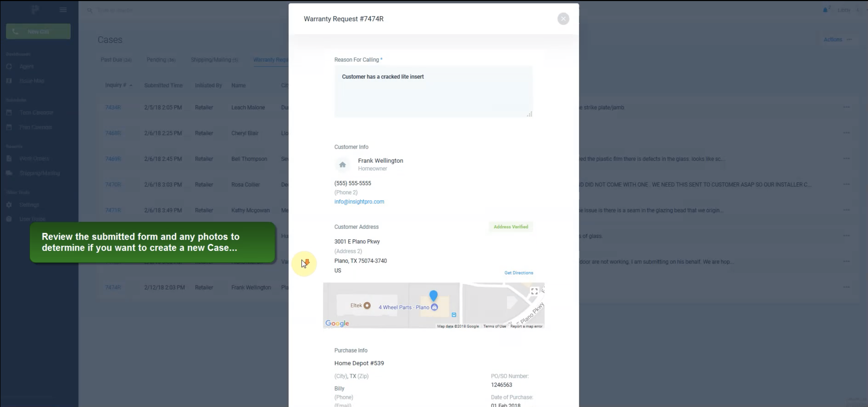Click the Issue Map icon in sidebar
This screenshot has width=868, height=407.
click(9, 81)
